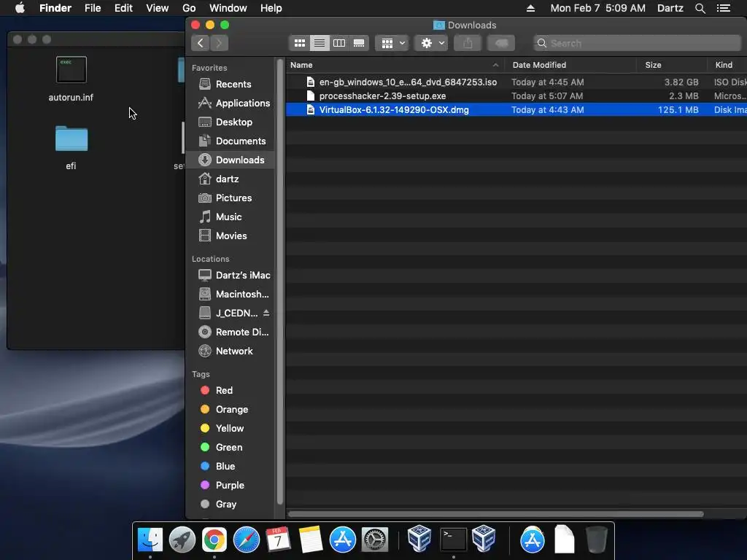The image size is (747, 560).
Task: Select autorun.inf in the background window
Action: tap(71, 79)
